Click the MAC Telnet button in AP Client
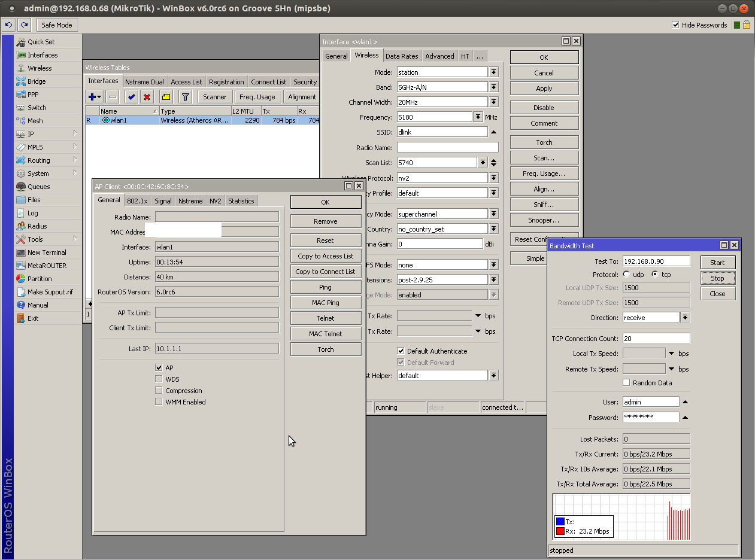This screenshot has height=560, width=755. click(326, 334)
